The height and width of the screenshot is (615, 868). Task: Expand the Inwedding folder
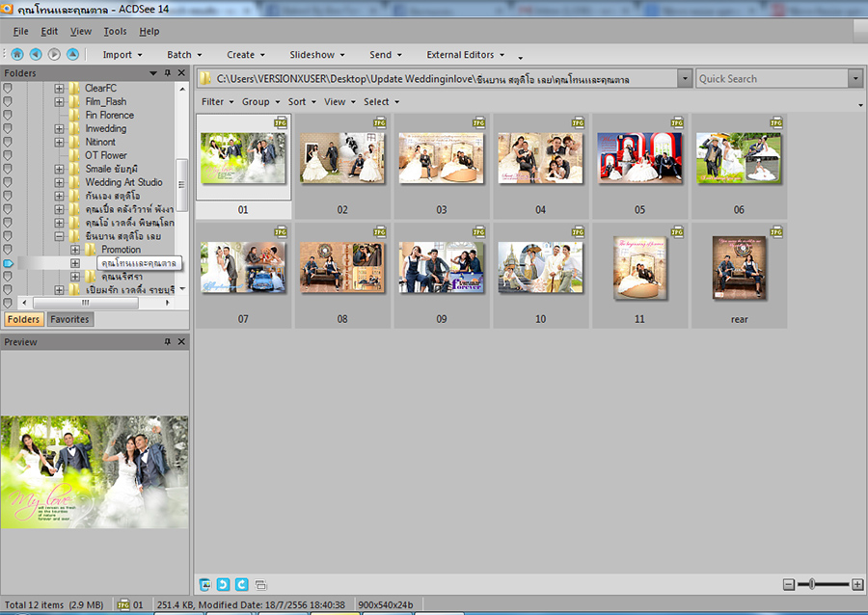click(x=59, y=128)
